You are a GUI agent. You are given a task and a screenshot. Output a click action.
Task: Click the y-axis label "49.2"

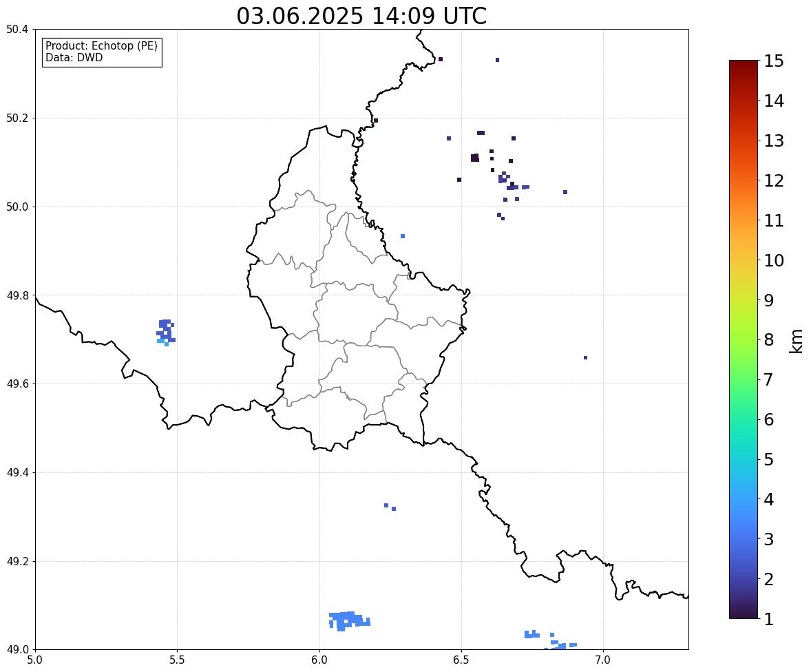[17, 561]
